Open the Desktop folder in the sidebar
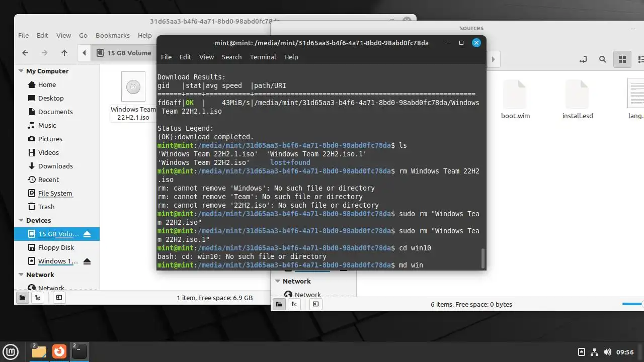644x362 pixels. [x=51, y=98]
